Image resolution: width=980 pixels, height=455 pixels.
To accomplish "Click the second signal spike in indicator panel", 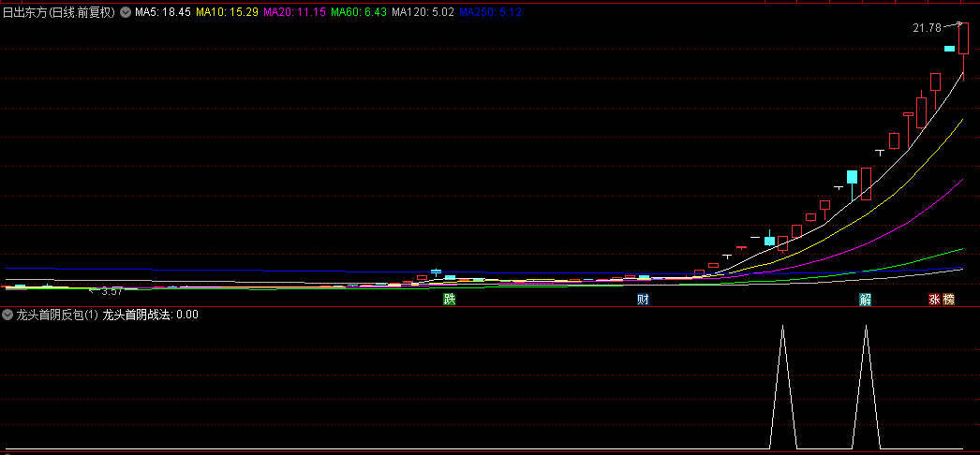I will pyautogui.click(x=866, y=386).
